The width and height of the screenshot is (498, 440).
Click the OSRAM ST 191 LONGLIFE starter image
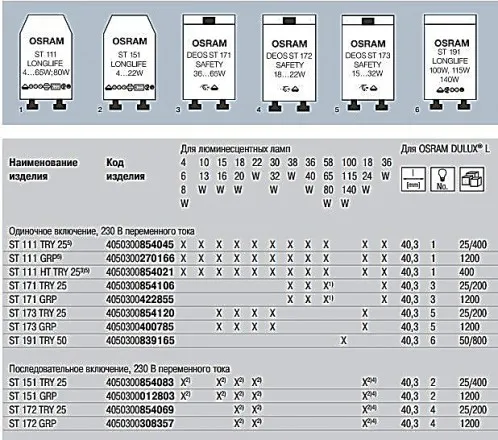(x=451, y=62)
